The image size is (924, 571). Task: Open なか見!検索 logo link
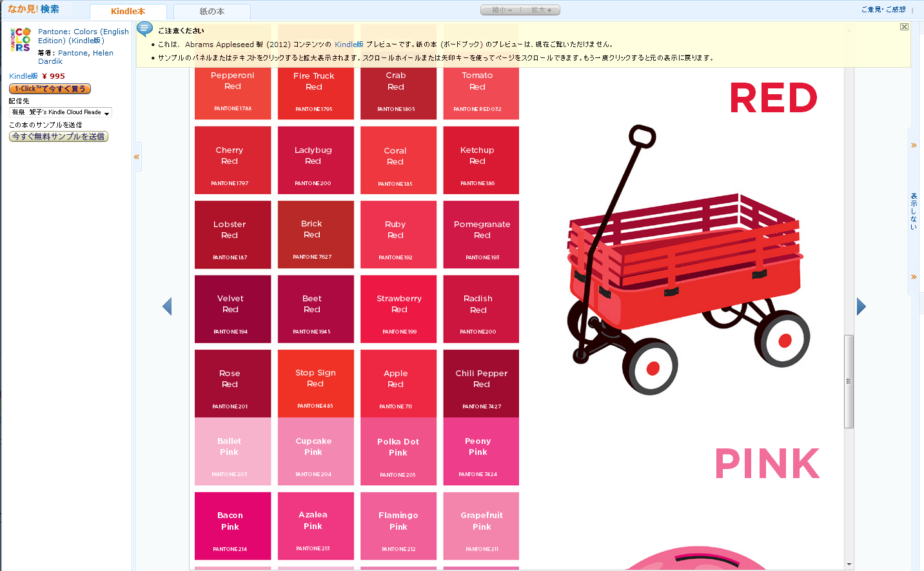tap(34, 9)
